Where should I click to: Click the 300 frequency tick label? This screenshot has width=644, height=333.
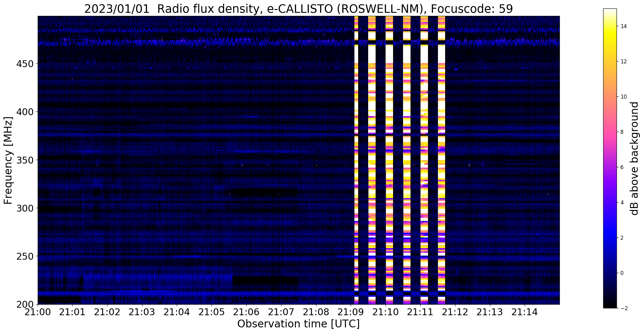pos(25,208)
